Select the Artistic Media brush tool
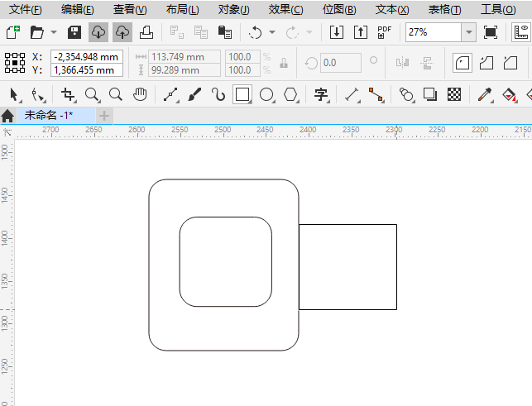The height and width of the screenshot is (406, 532). [194, 94]
